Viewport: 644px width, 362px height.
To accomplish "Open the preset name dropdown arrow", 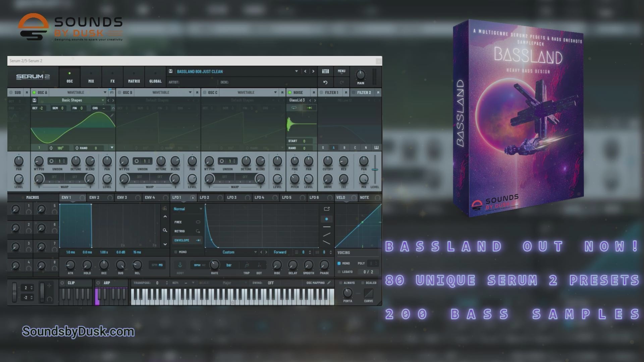I will [296, 71].
